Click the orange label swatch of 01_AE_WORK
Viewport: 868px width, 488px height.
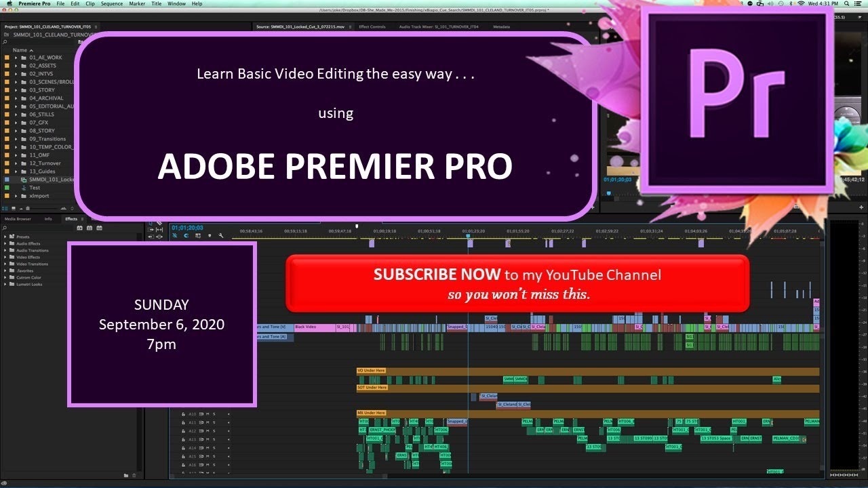point(7,58)
